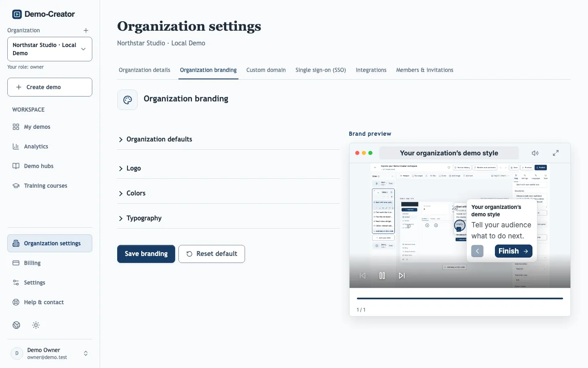Open Help & contact via the lifebuoy icon

[x=16, y=302]
